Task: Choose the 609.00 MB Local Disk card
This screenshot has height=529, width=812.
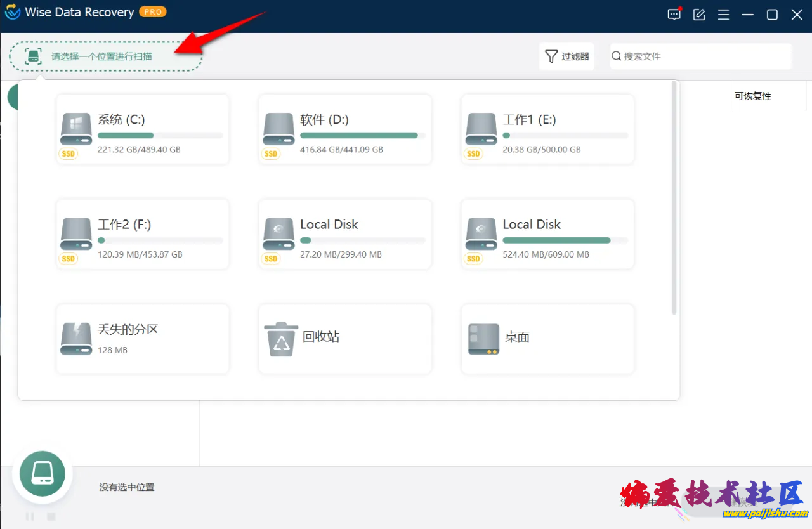Action: [547, 234]
